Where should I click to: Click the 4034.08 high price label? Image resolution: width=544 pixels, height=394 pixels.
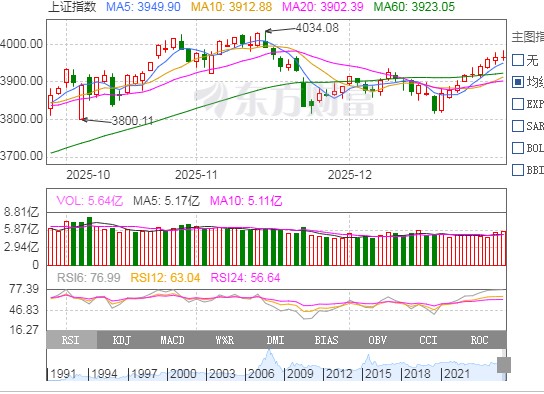pyautogui.click(x=317, y=28)
